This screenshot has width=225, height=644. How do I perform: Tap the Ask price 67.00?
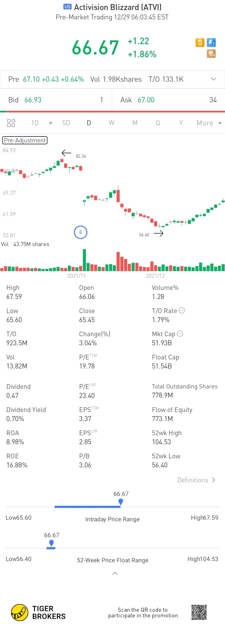pos(146,100)
